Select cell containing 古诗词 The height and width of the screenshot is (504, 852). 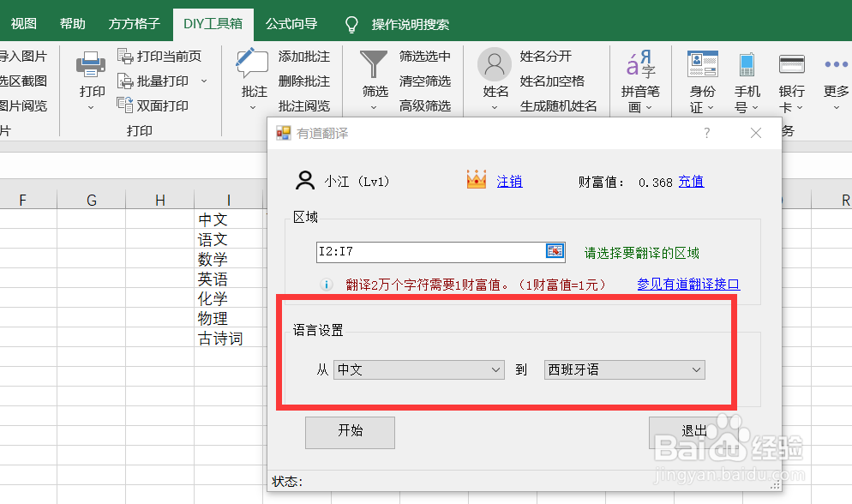229,339
